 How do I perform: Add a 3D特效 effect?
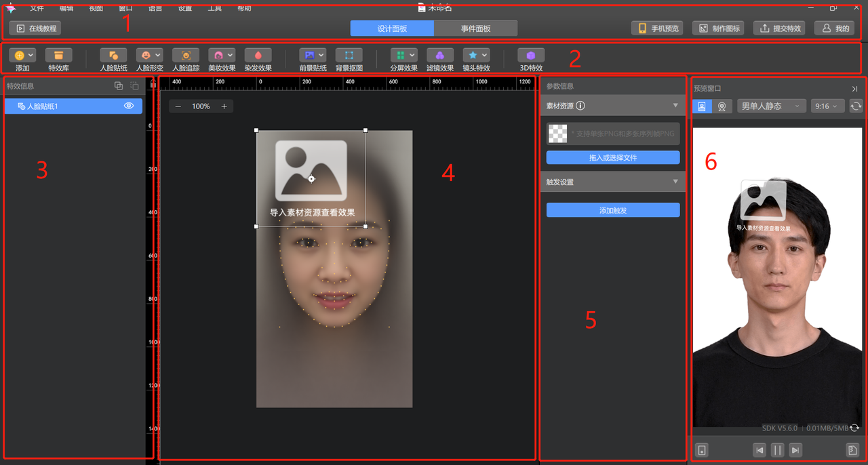(x=530, y=56)
